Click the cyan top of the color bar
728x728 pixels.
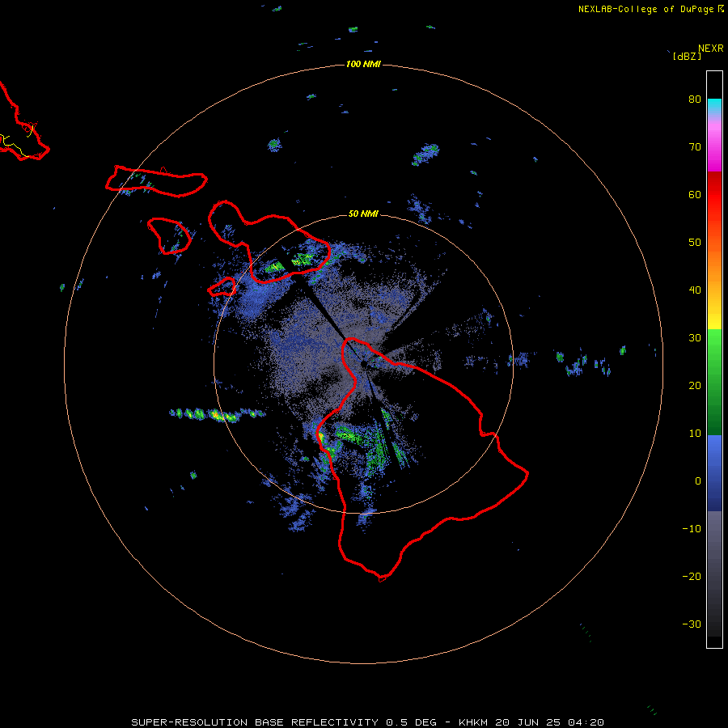coord(714,106)
